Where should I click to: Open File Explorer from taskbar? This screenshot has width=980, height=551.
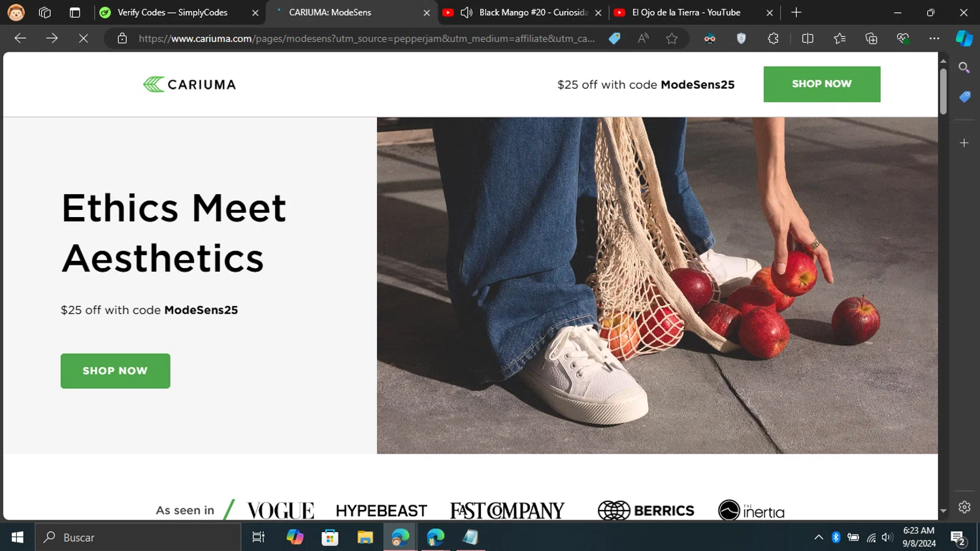coord(365,537)
